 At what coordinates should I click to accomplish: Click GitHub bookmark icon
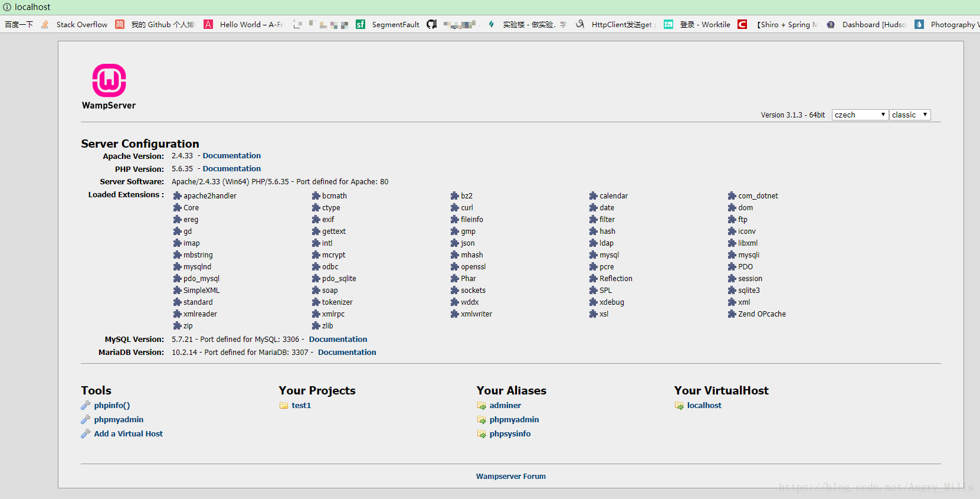[x=432, y=24]
